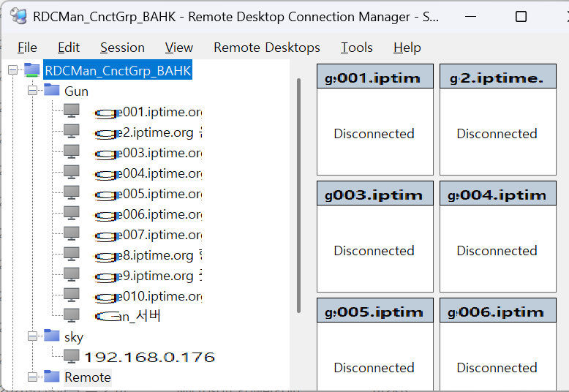Select the Gun group label

[76, 91]
